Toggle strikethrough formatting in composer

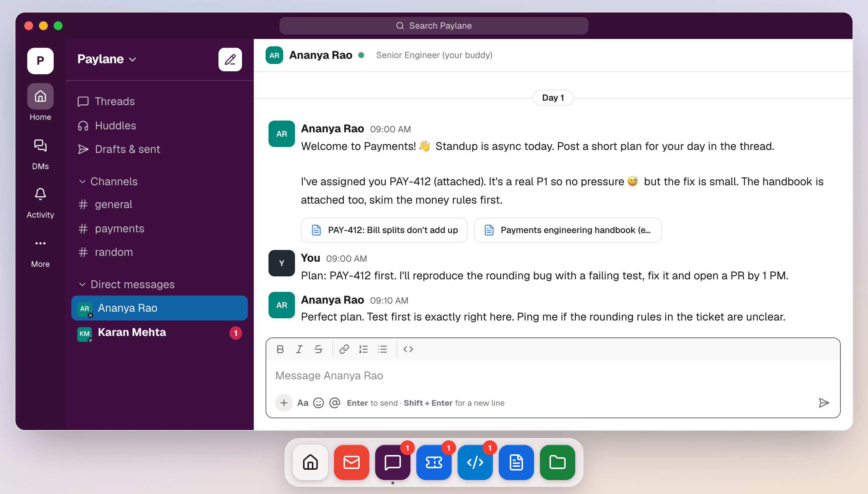(319, 349)
